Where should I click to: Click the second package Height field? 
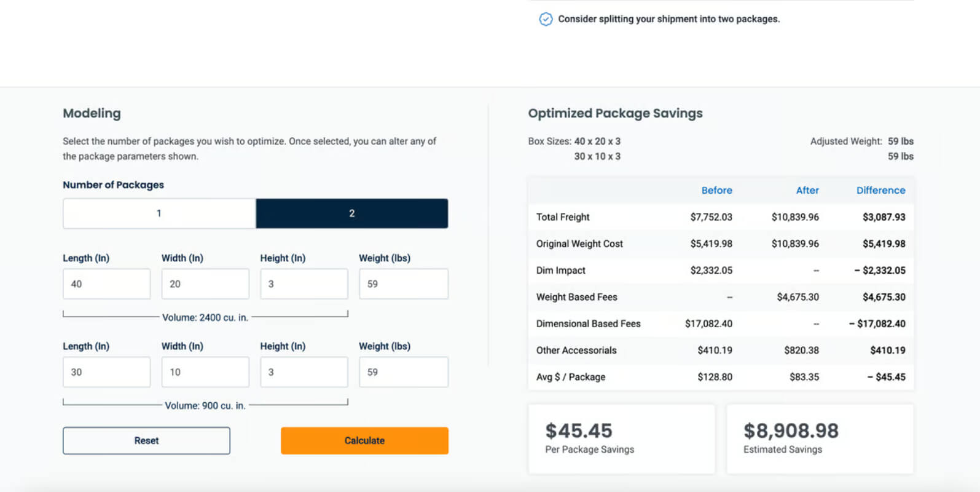pyautogui.click(x=304, y=372)
